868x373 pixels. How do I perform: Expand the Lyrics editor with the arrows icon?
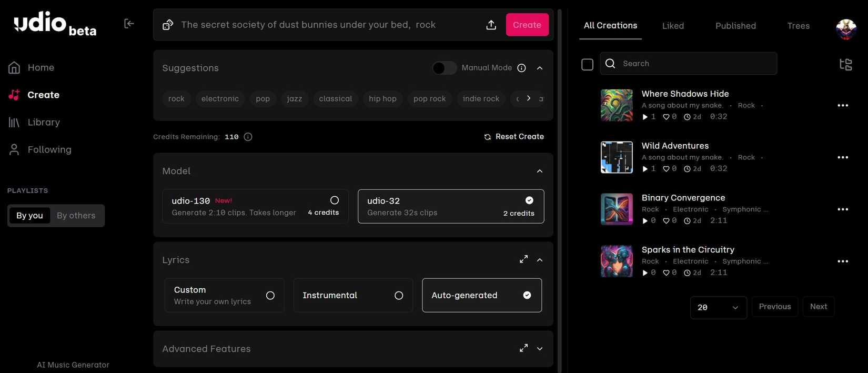tap(523, 259)
